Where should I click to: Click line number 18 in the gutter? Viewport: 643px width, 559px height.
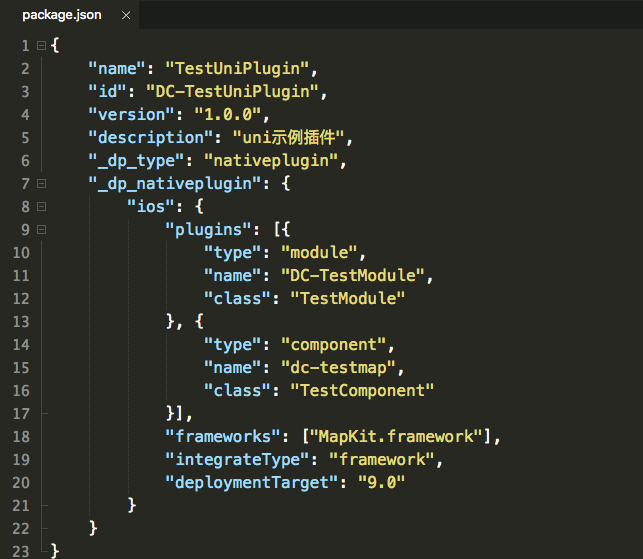click(22, 436)
